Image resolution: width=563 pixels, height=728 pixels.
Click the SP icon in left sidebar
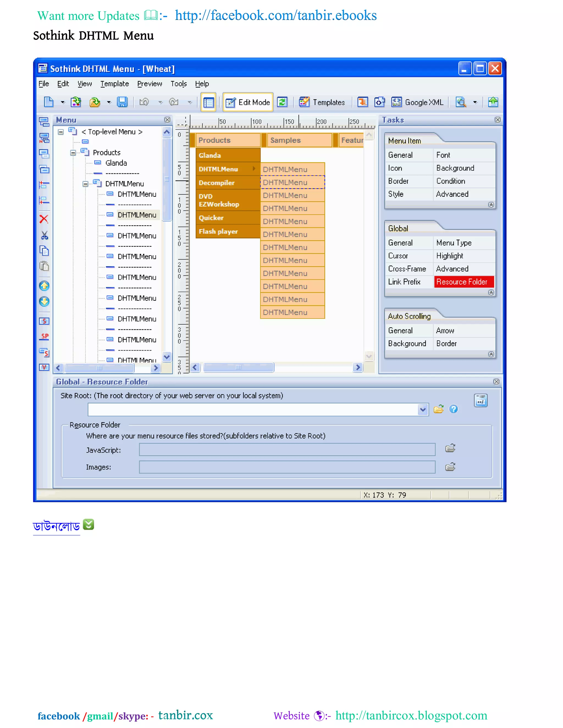click(44, 337)
